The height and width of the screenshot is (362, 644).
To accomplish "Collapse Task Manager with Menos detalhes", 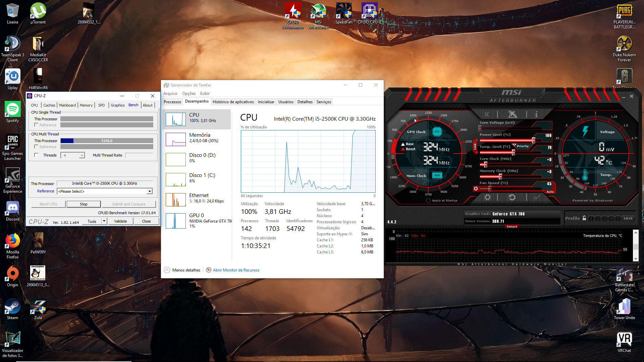I will tap(182, 270).
